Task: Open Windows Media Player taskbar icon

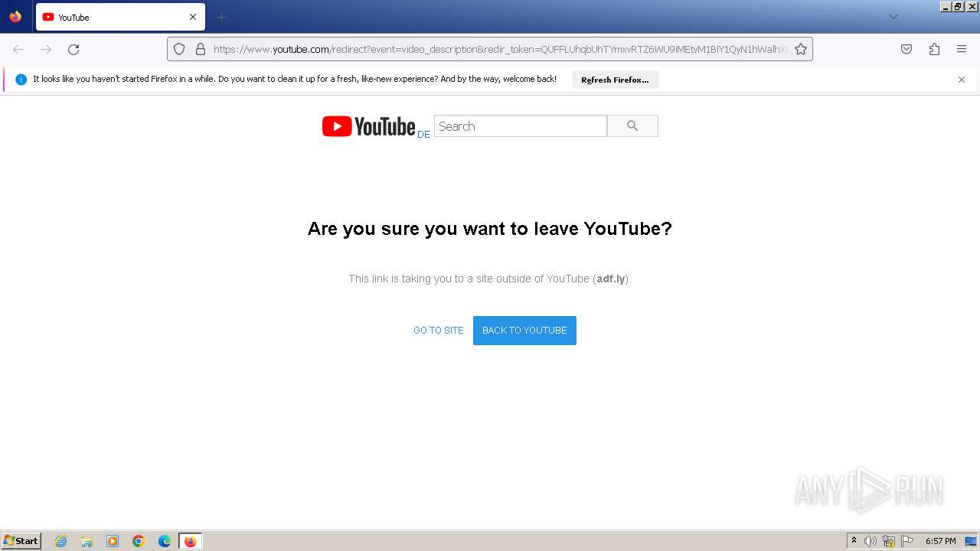Action: point(113,541)
